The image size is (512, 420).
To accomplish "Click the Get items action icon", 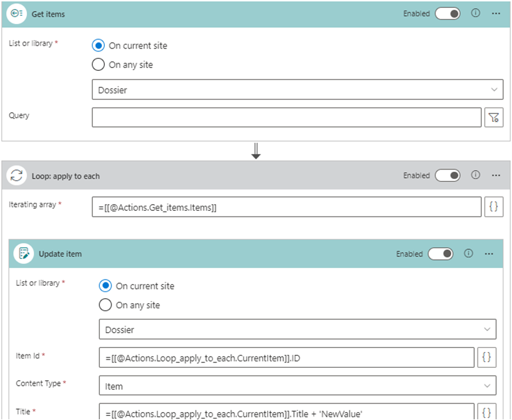I will click(x=17, y=14).
